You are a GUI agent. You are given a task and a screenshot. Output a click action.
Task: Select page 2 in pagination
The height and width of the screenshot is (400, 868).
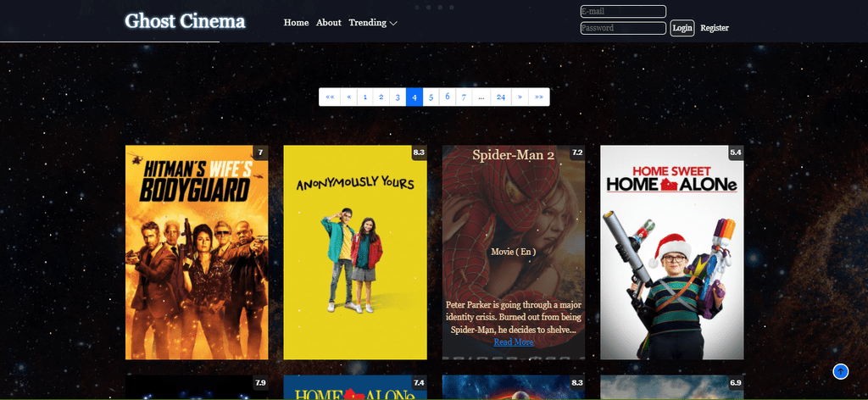(381, 97)
